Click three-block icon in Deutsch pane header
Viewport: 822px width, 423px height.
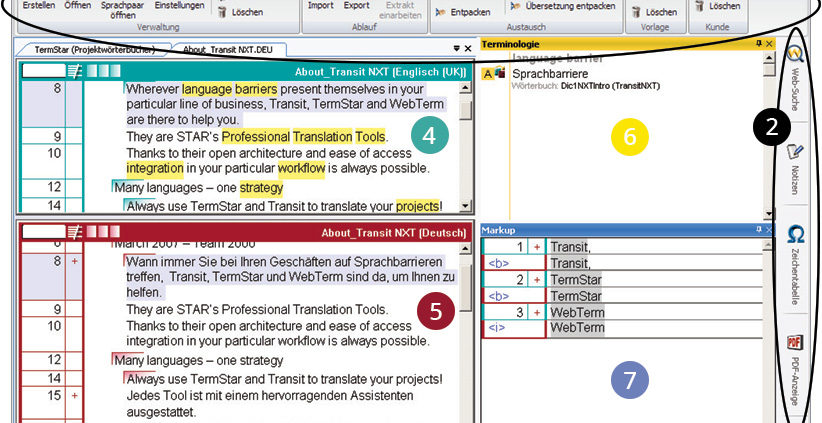tap(104, 231)
